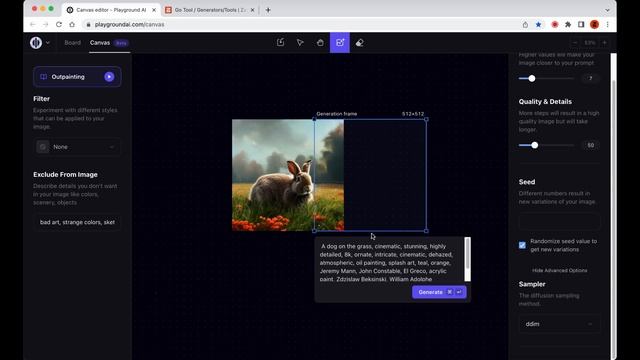Open a new browser tab
The image size is (640, 360).
point(268,10)
